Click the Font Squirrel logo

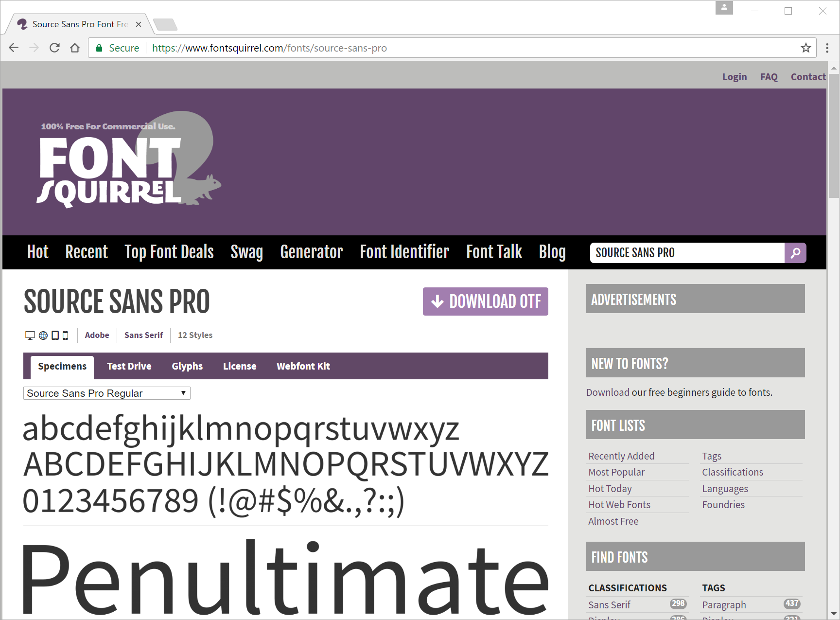tap(129, 160)
